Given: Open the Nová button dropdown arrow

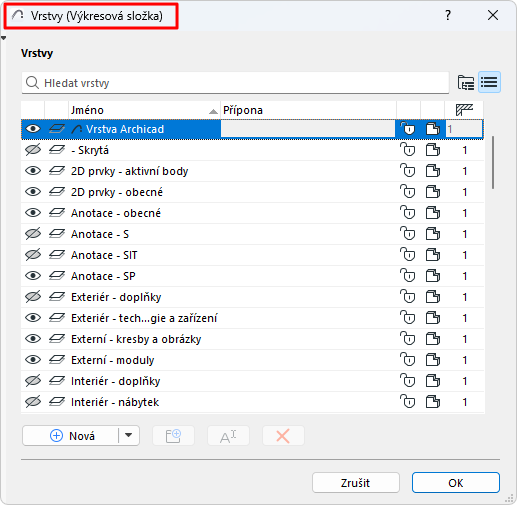Looking at the screenshot, I should pos(129,435).
